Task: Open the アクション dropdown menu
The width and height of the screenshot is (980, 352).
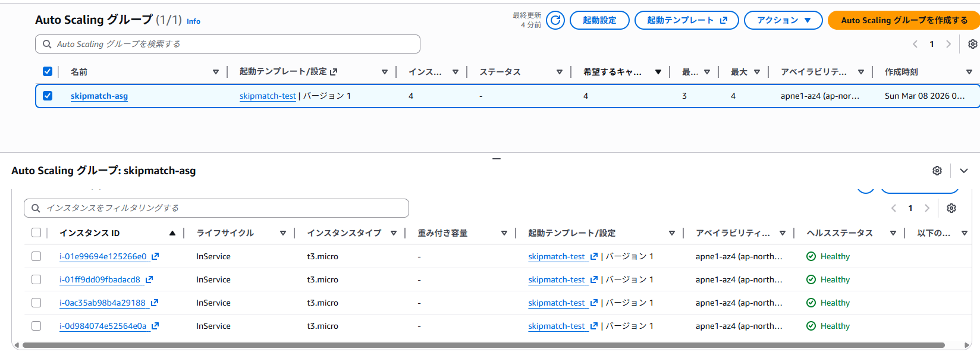Action: click(783, 20)
